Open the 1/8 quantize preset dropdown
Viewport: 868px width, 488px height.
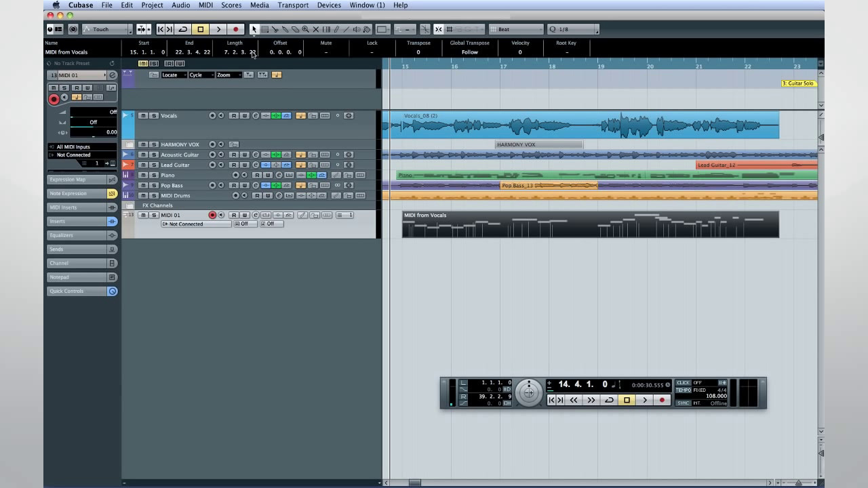click(x=573, y=29)
